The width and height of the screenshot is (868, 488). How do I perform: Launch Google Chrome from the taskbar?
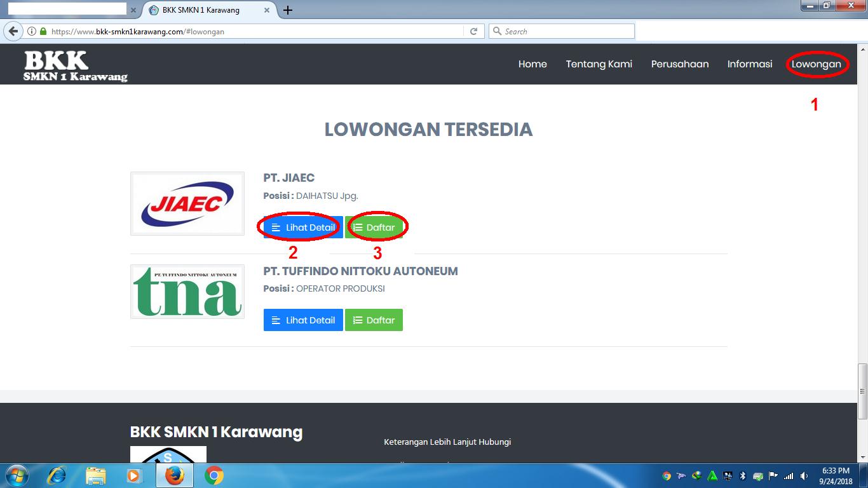214,475
